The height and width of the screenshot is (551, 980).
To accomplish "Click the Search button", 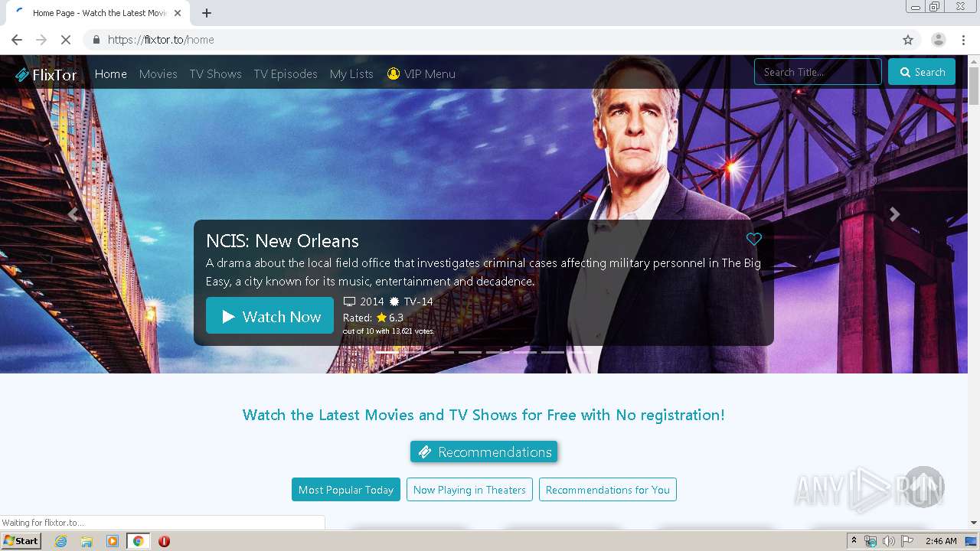I will [x=922, y=72].
